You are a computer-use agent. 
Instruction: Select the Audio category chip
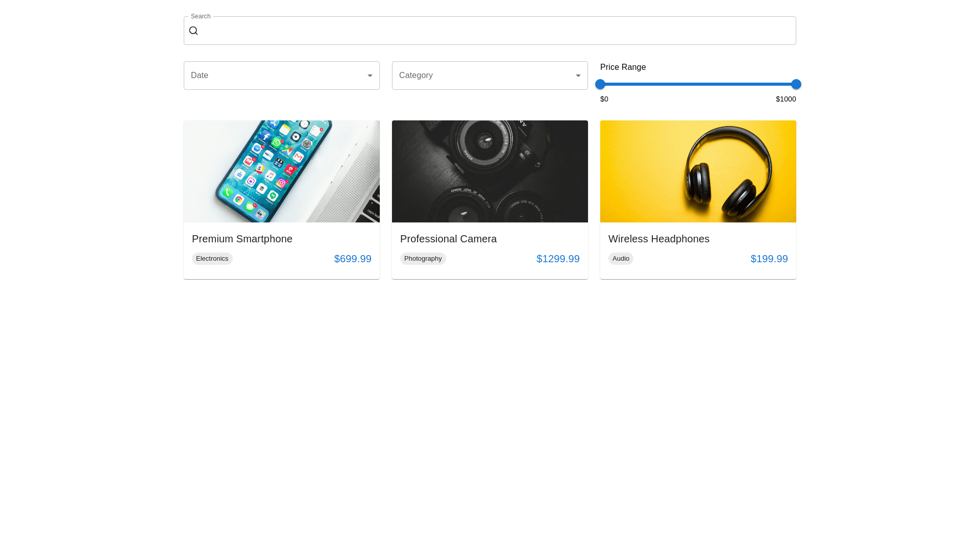[x=621, y=259]
